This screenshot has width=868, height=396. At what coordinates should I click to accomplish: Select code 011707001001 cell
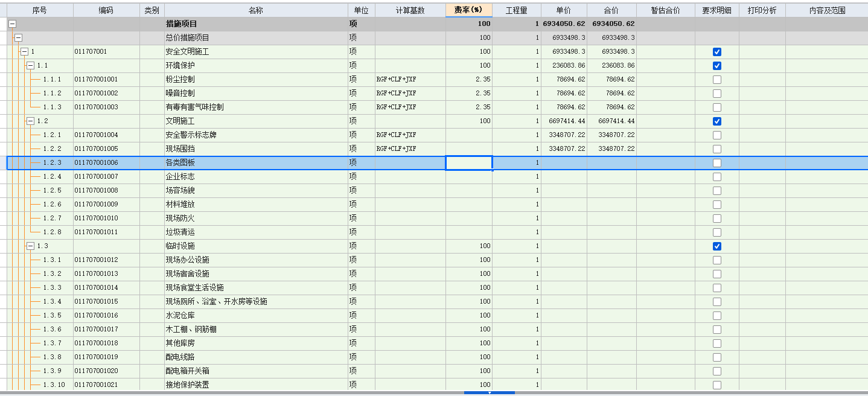click(x=106, y=79)
